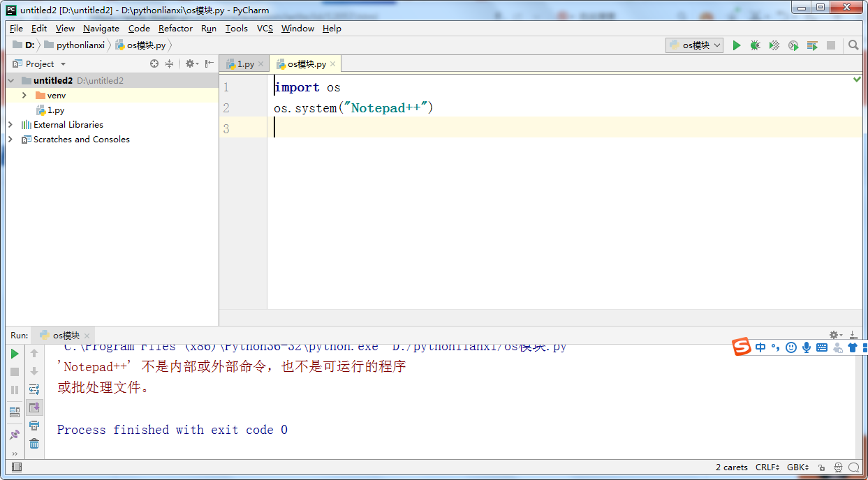Toggle Chinese/English mode in Sogou bar
This screenshot has width=868, height=480.
click(760, 347)
